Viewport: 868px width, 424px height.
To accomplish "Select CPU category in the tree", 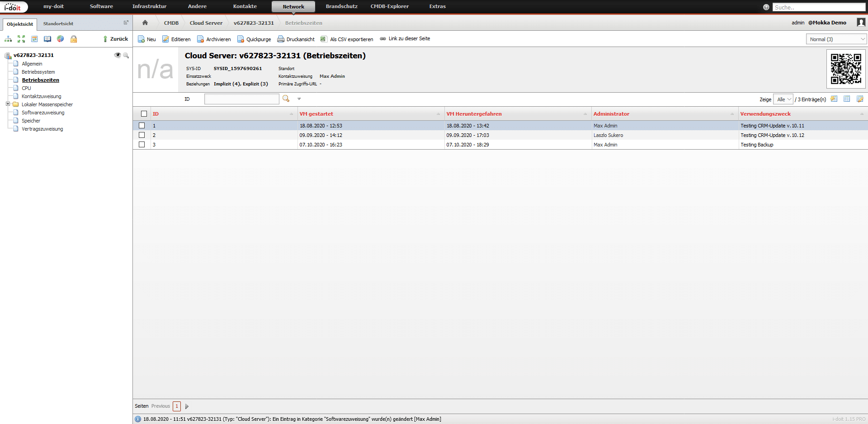I will pos(26,88).
